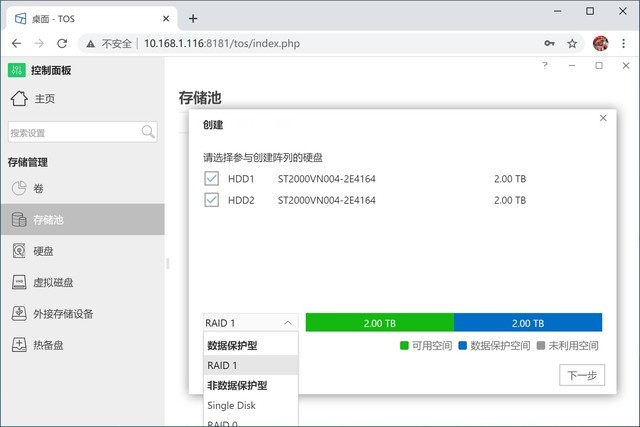
Task: Select the 存储池 storage pool icon
Action: pyautogui.click(x=19, y=220)
